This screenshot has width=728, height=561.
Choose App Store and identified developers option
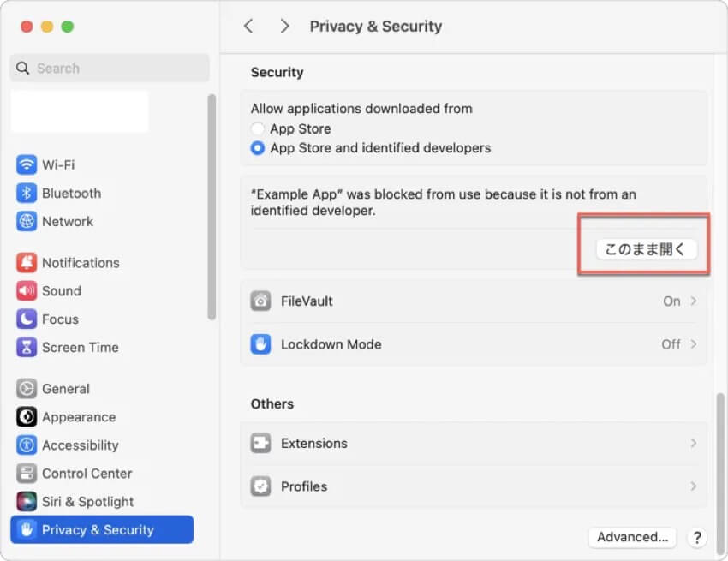(258, 148)
